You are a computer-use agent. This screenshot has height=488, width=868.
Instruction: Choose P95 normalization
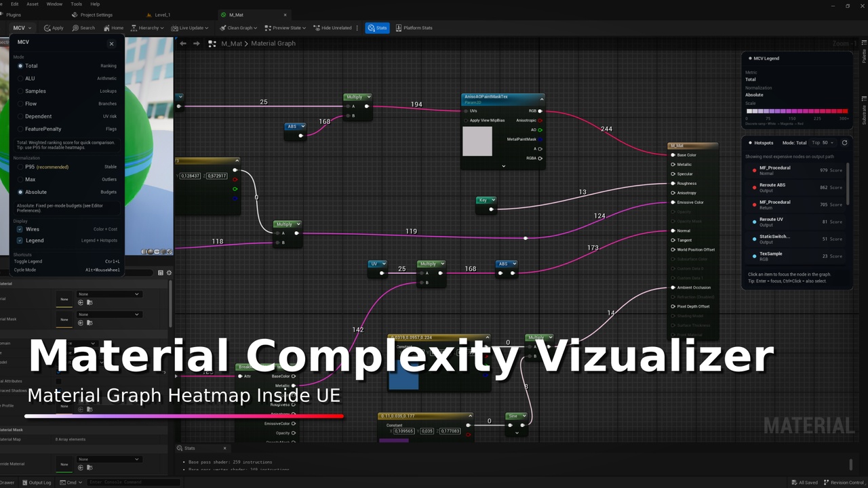pyautogui.click(x=20, y=167)
